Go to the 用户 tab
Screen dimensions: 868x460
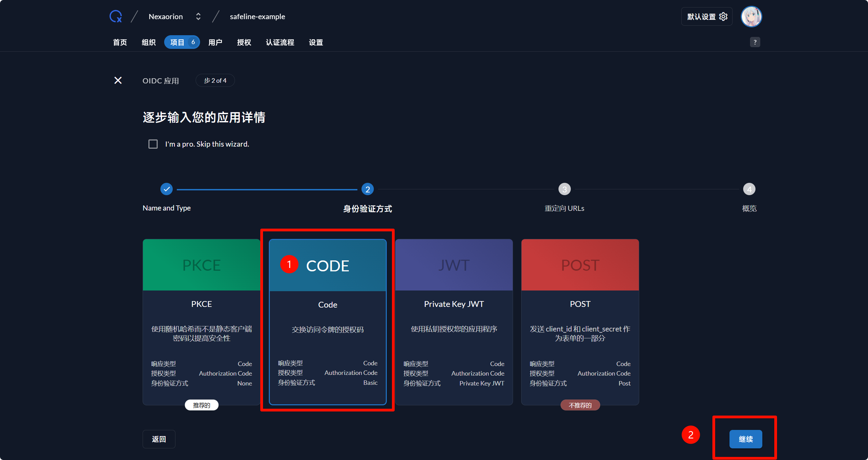click(215, 42)
